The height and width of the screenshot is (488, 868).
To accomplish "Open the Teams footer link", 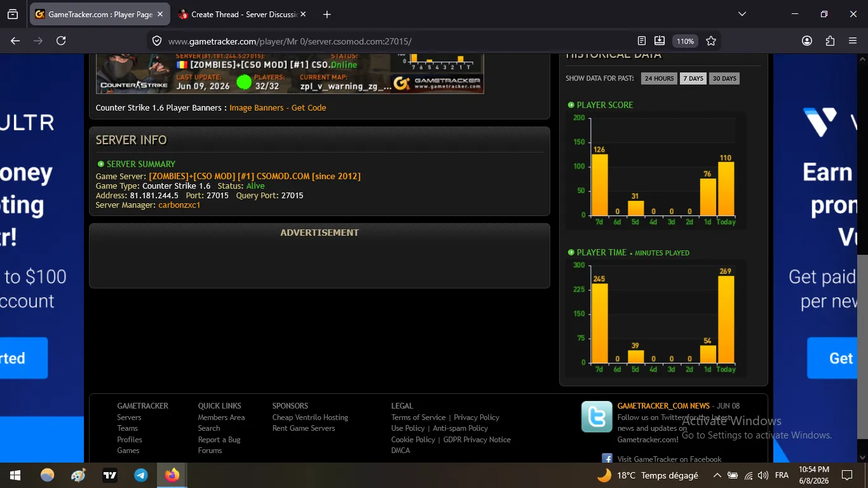I will [127, 428].
